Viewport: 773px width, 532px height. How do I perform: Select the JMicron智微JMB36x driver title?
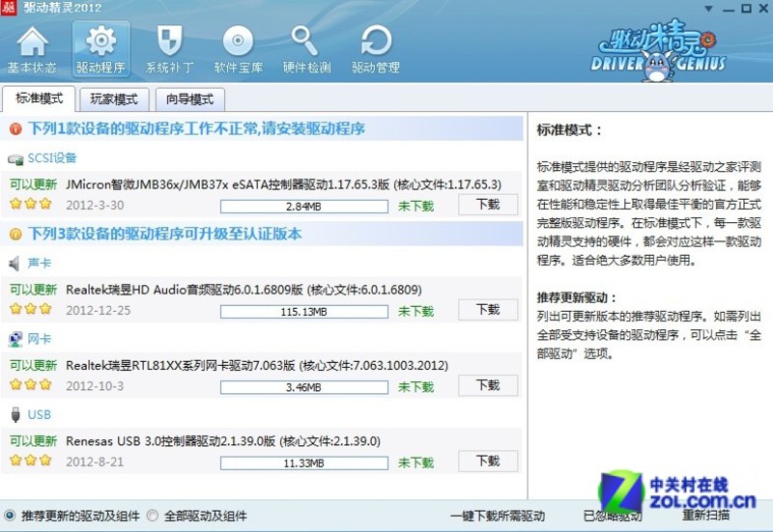coord(283,184)
